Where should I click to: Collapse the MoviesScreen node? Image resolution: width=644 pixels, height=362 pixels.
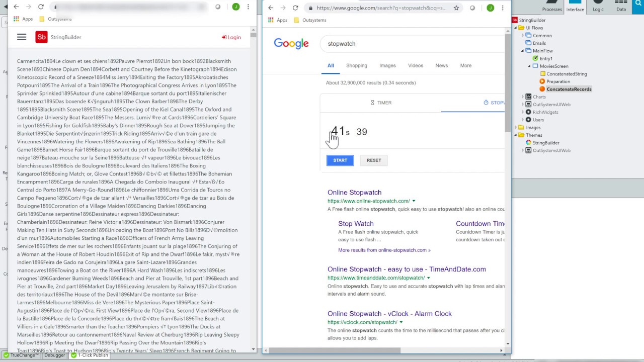(x=529, y=66)
